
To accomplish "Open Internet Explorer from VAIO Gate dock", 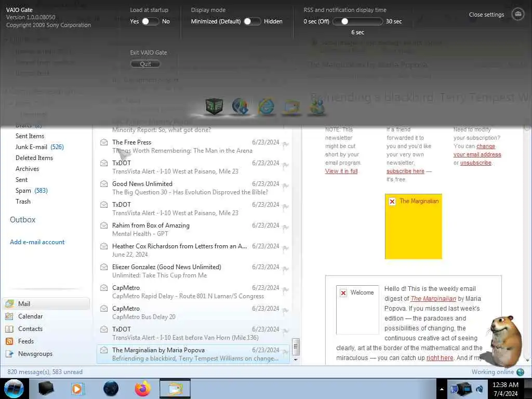I will [x=267, y=107].
